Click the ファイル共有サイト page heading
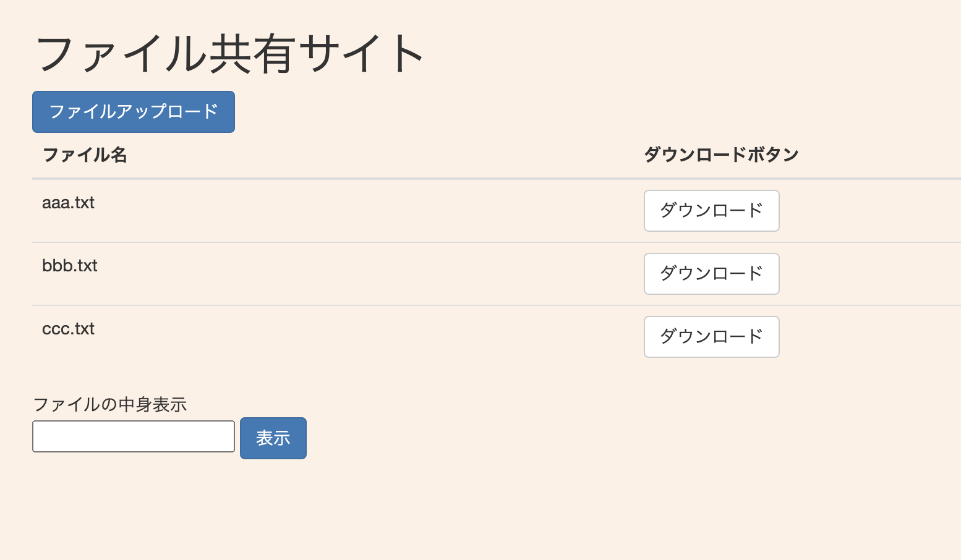The width and height of the screenshot is (961, 560). pyautogui.click(x=229, y=54)
